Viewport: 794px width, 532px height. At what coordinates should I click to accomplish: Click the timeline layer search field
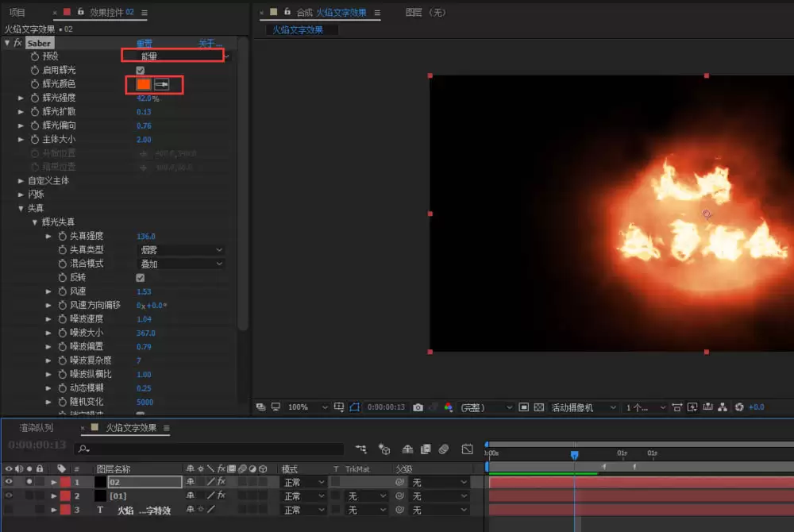209,449
